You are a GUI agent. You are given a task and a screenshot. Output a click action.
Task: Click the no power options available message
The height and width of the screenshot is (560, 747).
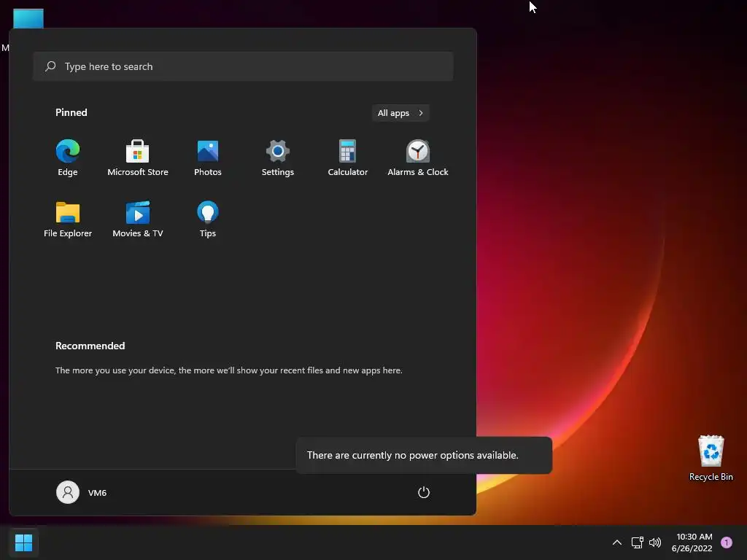424,455
